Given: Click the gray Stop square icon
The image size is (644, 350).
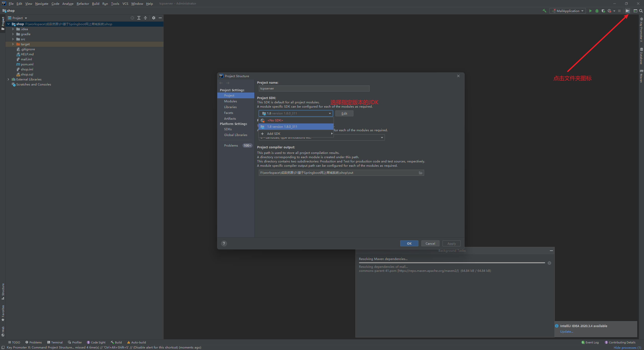Looking at the screenshot, I should tap(619, 11).
